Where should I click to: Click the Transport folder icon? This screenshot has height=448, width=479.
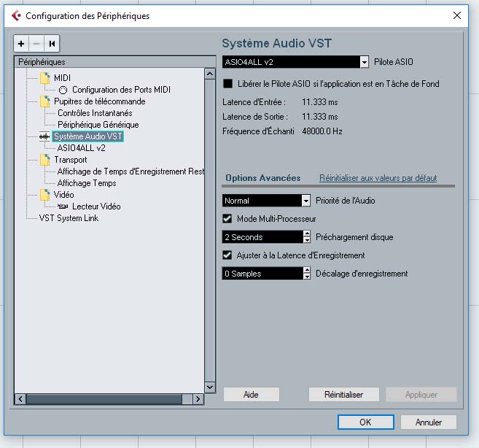pyautogui.click(x=44, y=160)
